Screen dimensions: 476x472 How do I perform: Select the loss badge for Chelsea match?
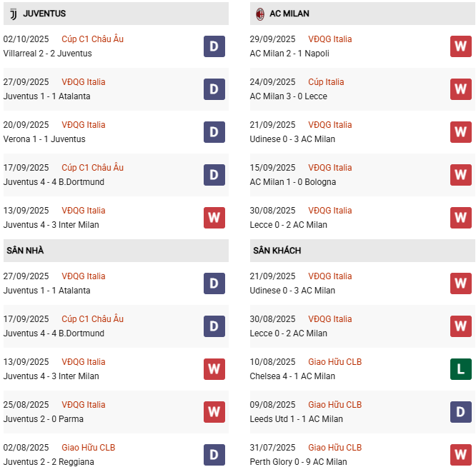point(461,369)
